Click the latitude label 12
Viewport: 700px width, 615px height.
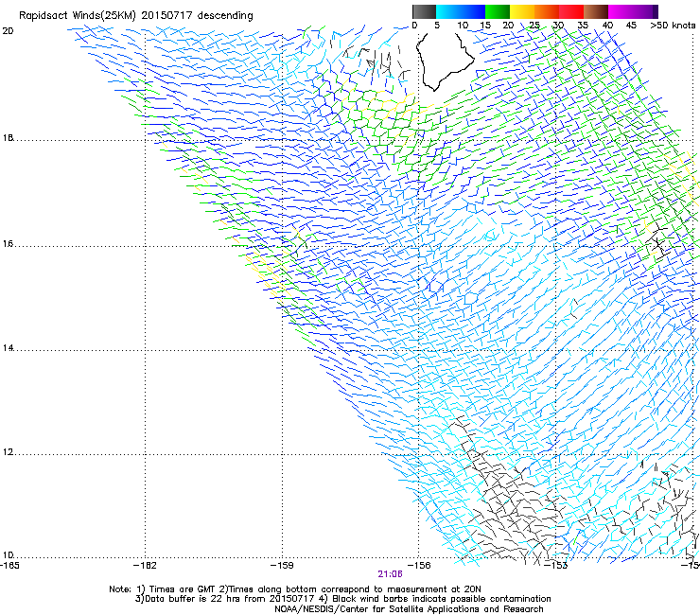tap(8, 452)
